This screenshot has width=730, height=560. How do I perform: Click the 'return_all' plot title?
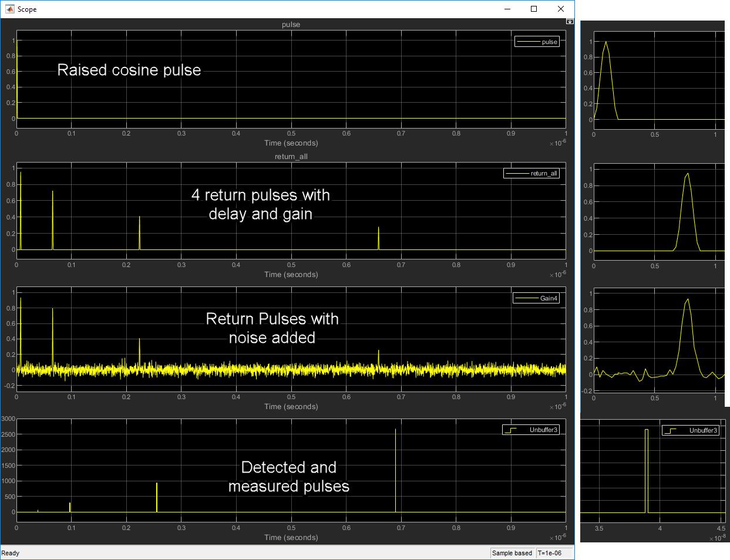tap(291, 157)
